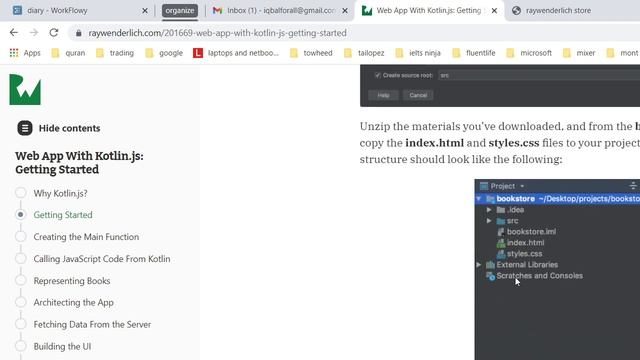
Task: Open Creating the Main Function link
Action: pyautogui.click(x=86, y=237)
